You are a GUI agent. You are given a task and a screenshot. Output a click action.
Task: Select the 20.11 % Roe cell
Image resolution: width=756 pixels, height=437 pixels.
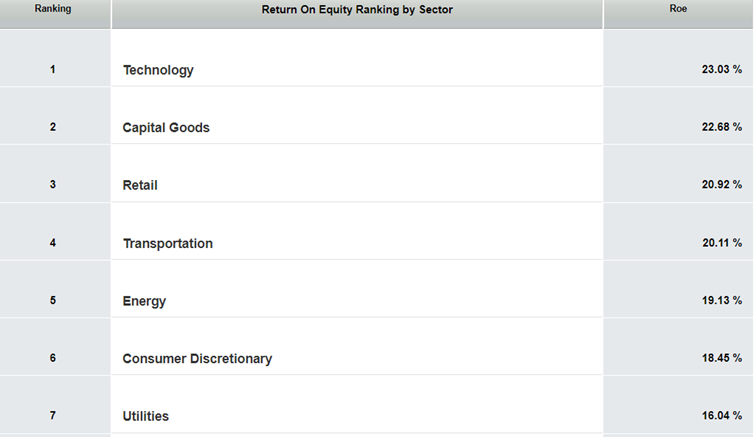pos(721,243)
